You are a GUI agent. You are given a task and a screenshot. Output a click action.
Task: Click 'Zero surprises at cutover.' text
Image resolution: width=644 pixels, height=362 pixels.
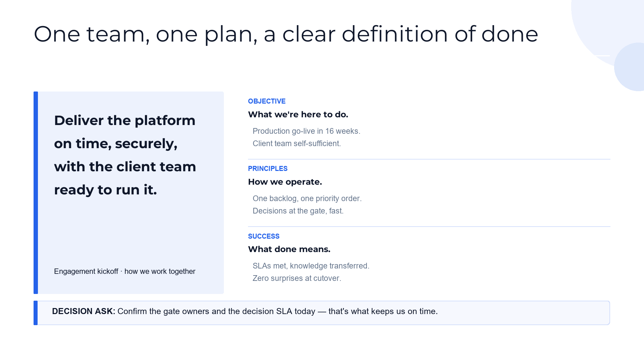(x=297, y=278)
